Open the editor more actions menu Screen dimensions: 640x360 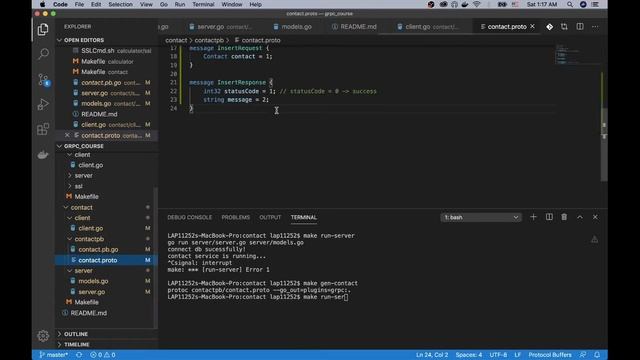click(x=595, y=27)
